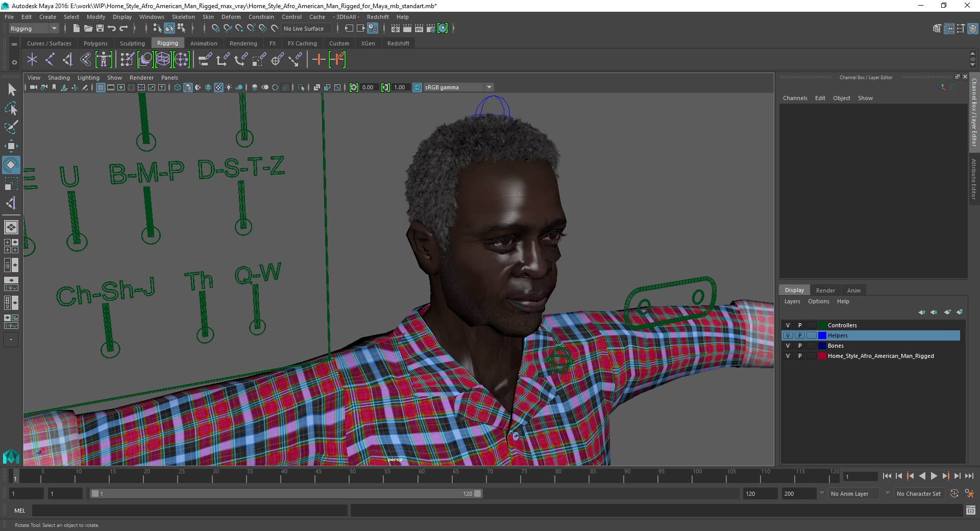Activate the Paint Selection tool in the toolbox
The image size is (980, 531).
click(x=11, y=127)
